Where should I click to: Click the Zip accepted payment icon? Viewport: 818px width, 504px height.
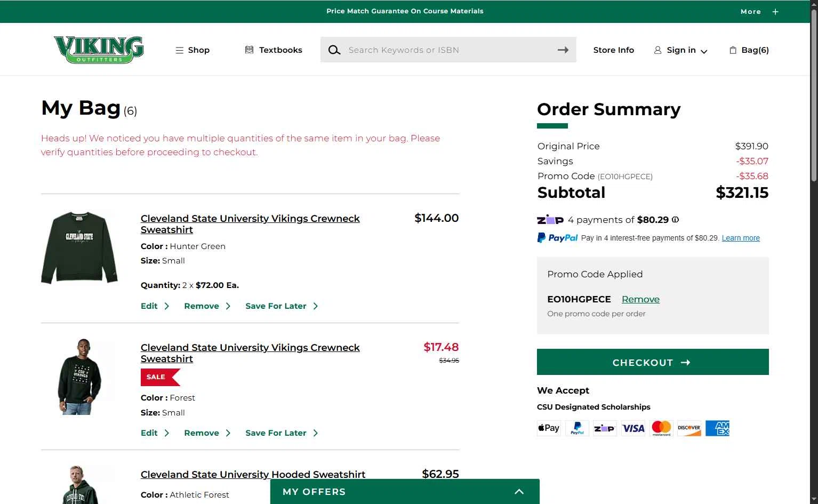pos(605,428)
